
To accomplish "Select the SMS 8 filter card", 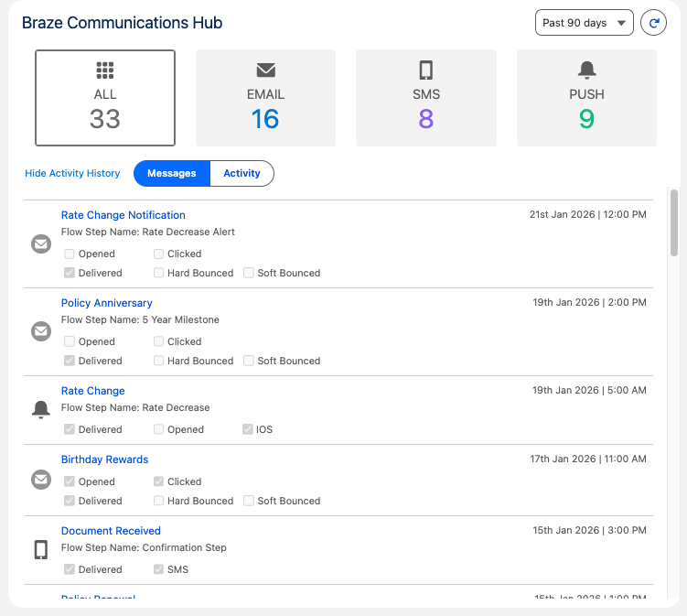I will [x=426, y=98].
